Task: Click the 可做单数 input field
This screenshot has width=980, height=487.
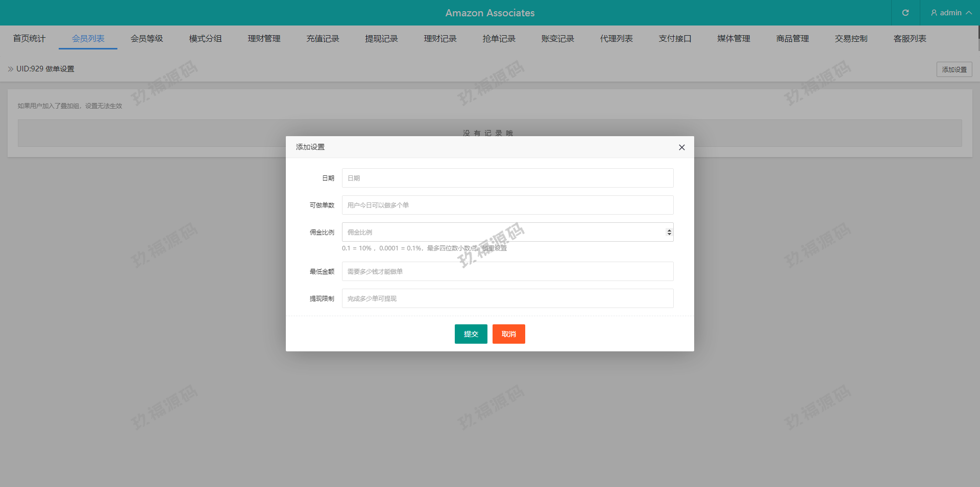Action: point(507,205)
